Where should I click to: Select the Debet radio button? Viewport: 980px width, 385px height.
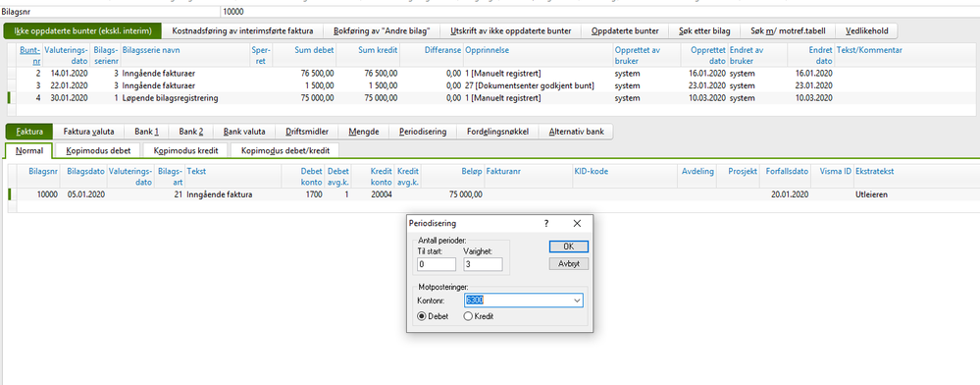click(421, 317)
